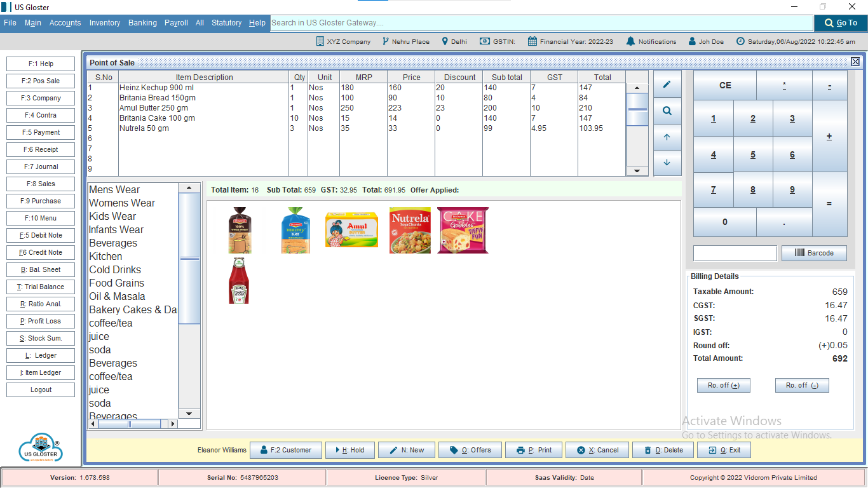Click the clock icon beside the date
Viewport: 868px width, 488px height.
tap(740, 41)
